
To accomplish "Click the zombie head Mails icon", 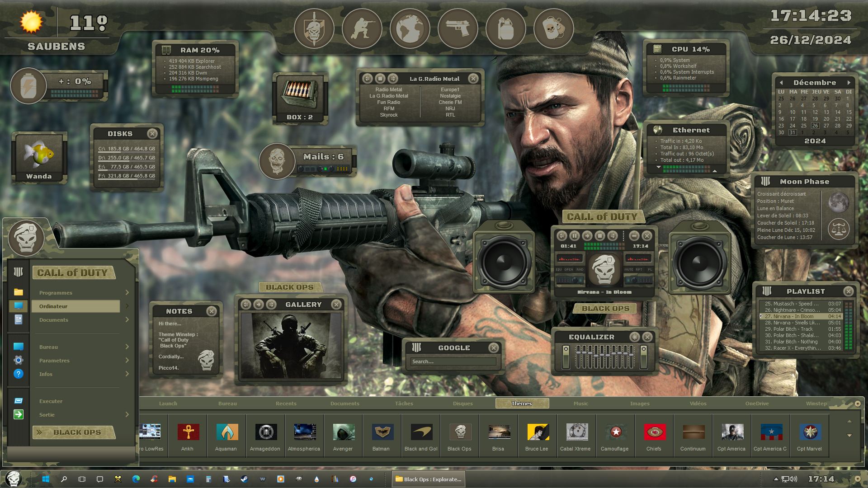I will (277, 161).
